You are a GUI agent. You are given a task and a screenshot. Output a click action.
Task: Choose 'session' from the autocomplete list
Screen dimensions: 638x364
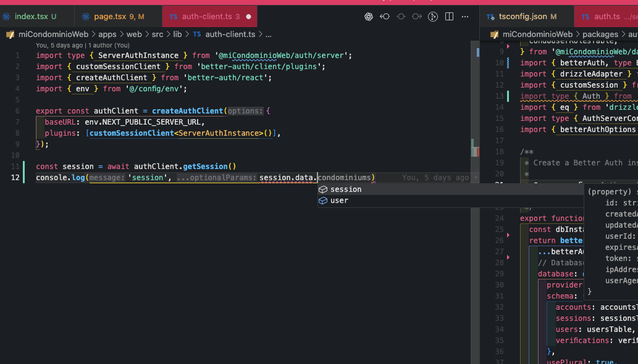click(x=346, y=189)
